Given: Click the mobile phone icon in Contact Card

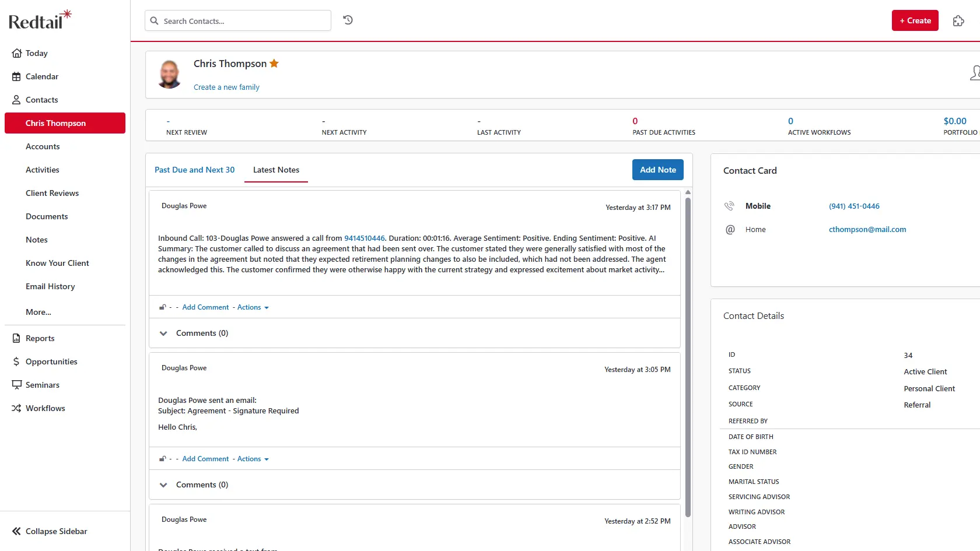Looking at the screenshot, I should click(x=729, y=206).
